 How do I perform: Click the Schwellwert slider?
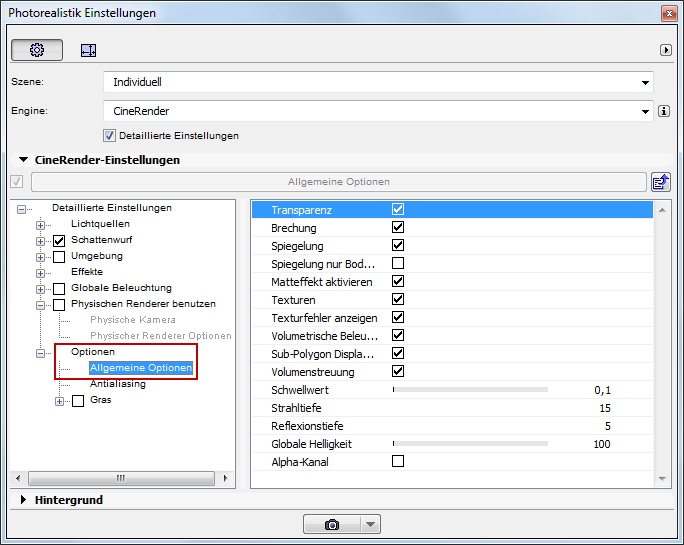[x=470, y=390]
